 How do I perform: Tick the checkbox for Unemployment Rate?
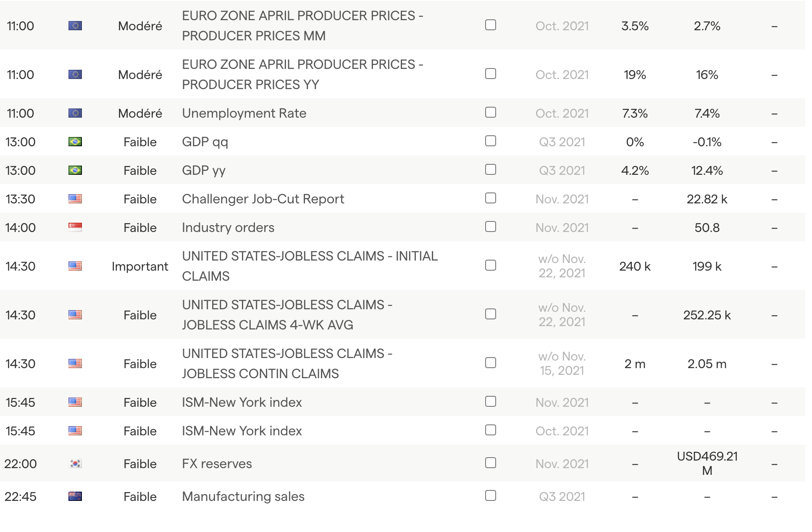pos(491,112)
